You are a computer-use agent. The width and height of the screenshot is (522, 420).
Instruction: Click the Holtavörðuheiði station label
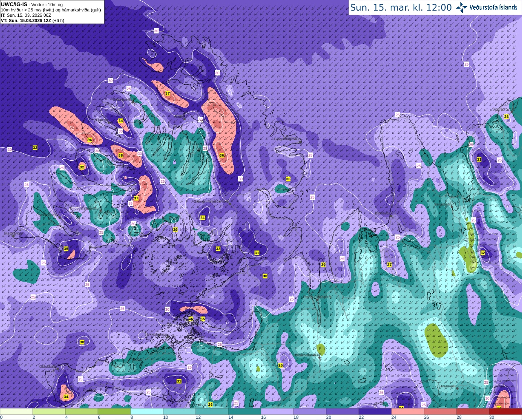click(x=306, y=355)
